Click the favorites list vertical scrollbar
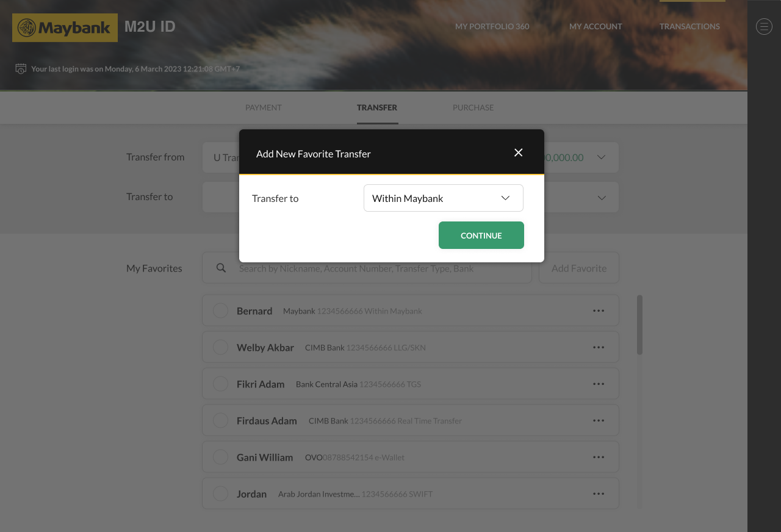 pos(639,325)
